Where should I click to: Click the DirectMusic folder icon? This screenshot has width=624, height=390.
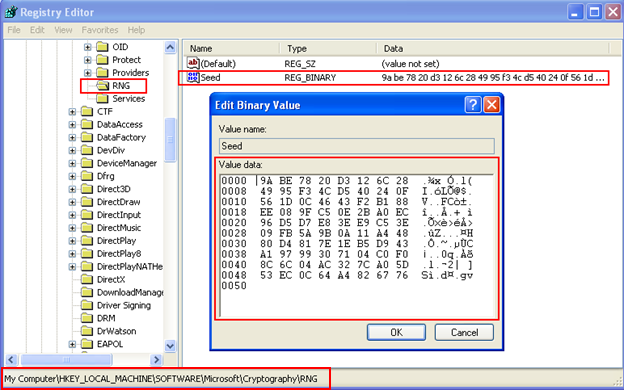[87, 228]
